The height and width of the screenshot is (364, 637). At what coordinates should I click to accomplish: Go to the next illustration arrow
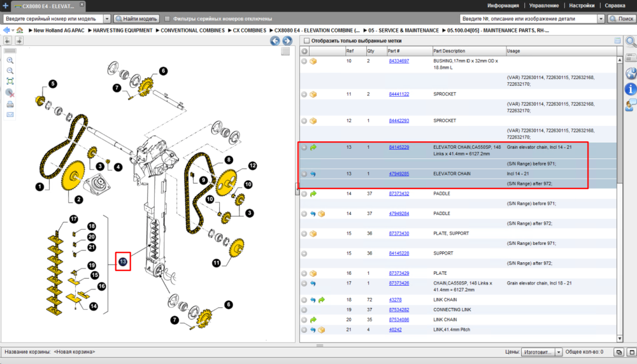[287, 41]
